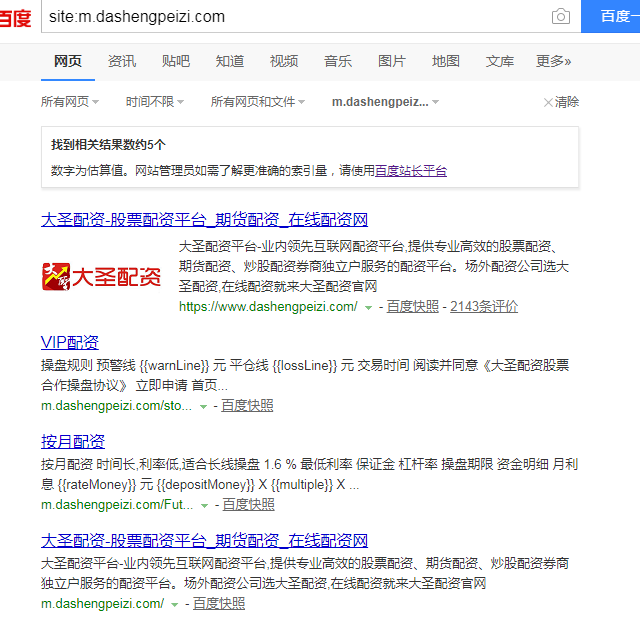Click the Baidu logo
This screenshot has width=640, height=625.
tap(15, 17)
